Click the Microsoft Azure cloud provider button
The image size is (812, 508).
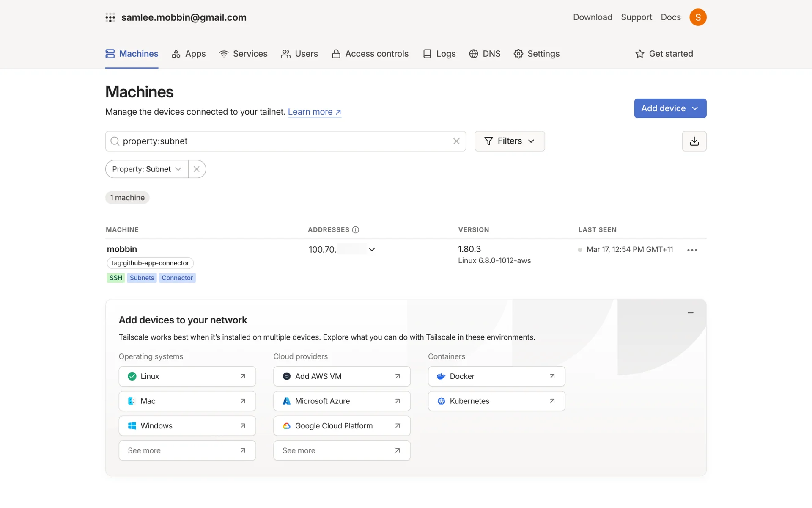(x=341, y=401)
